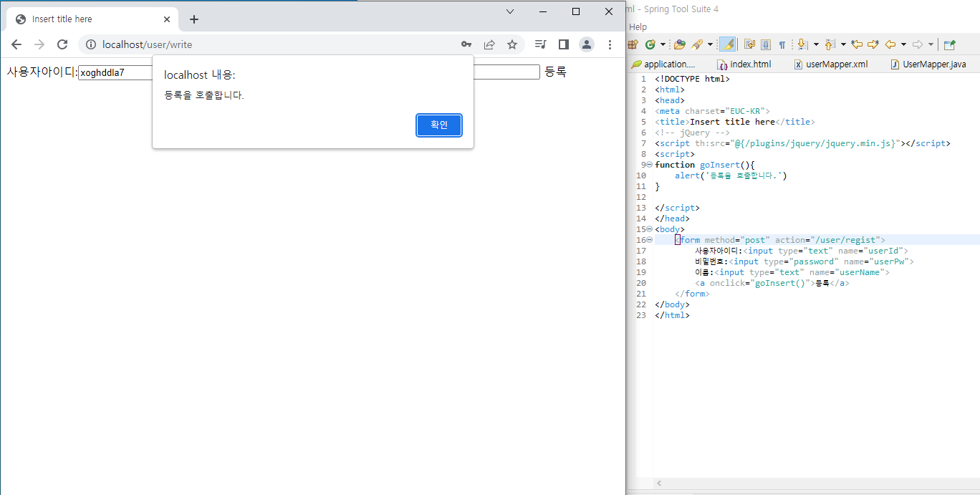Click New Java Class icon in STS
Screen dimensions: 980x495
pos(650,44)
